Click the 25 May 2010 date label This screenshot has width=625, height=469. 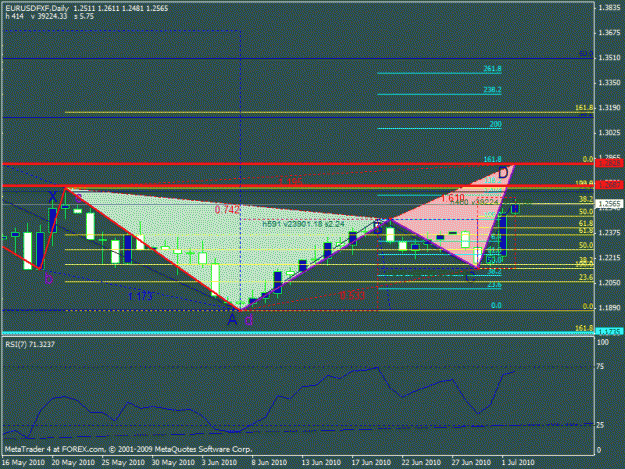[123, 462]
